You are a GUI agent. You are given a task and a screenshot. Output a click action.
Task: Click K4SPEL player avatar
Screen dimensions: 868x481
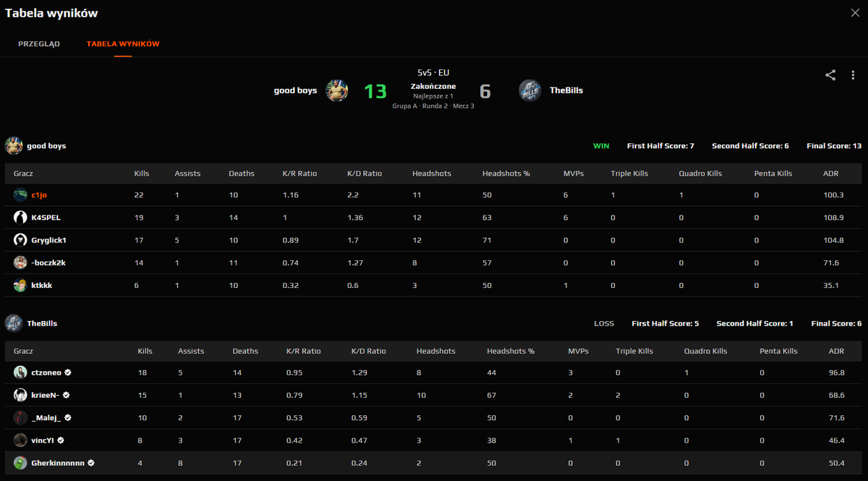(20, 217)
